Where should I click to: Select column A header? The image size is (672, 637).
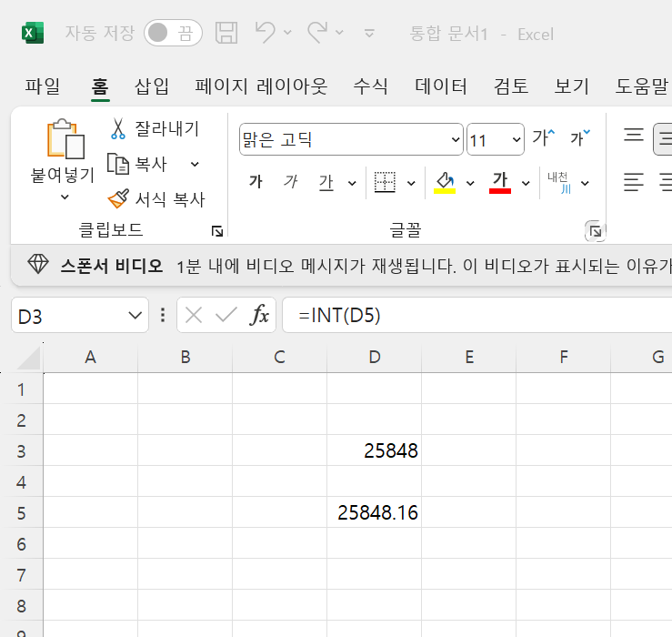coord(90,357)
